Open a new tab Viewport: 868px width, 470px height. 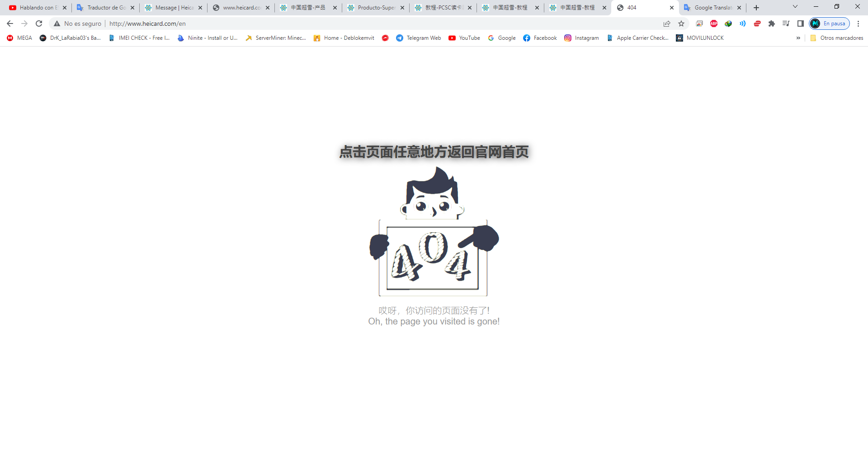(x=756, y=8)
